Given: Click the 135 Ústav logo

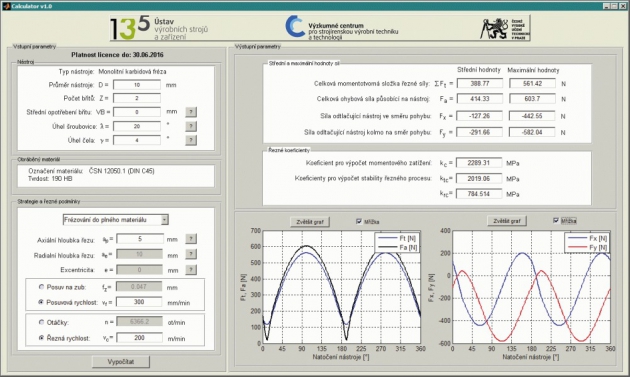Looking at the screenshot, I should coord(160,28).
